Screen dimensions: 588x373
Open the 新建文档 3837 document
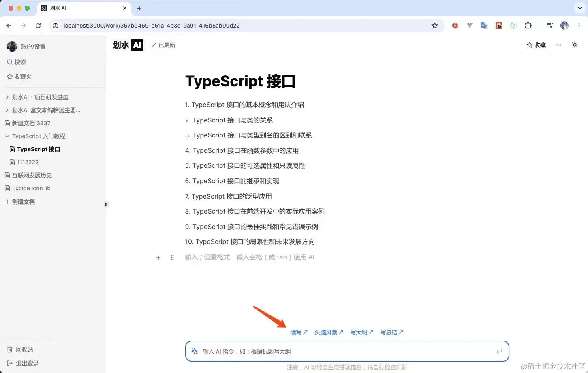coord(28,123)
